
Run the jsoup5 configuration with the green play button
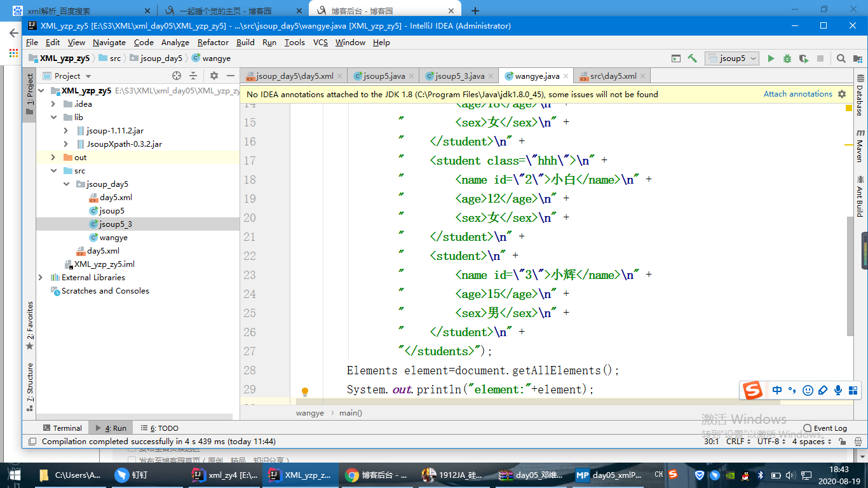click(x=771, y=58)
